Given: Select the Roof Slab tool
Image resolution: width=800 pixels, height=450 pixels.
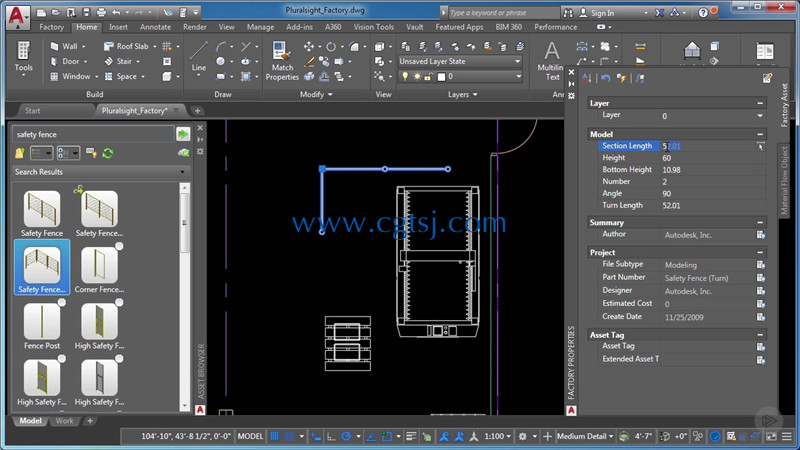Looking at the screenshot, I should click(x=130, y=46).
